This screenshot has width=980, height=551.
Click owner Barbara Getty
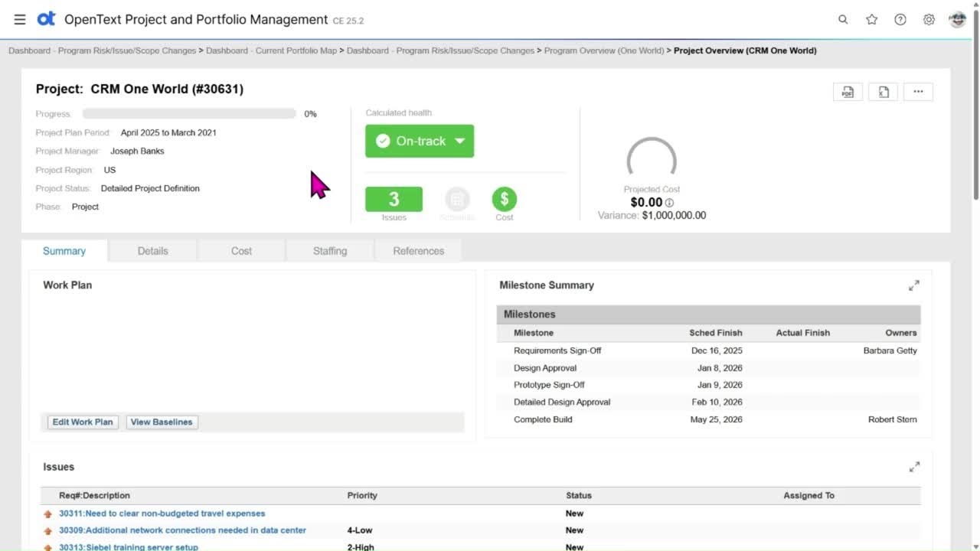pyautogui.click(x=890, y=350)
